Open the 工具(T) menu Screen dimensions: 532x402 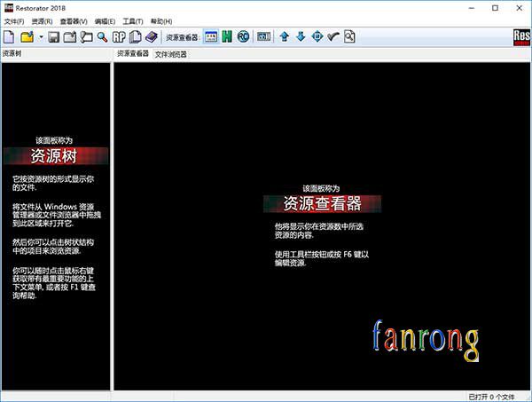133,21
